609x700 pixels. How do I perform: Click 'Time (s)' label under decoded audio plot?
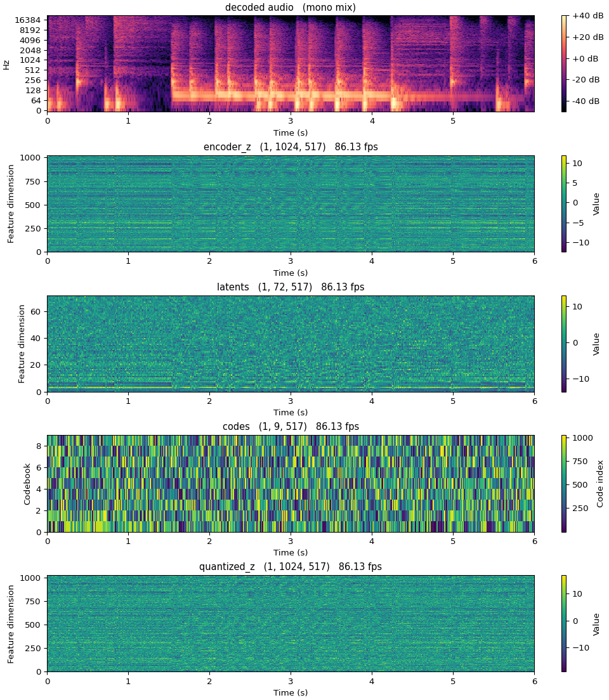click(291, 133)
